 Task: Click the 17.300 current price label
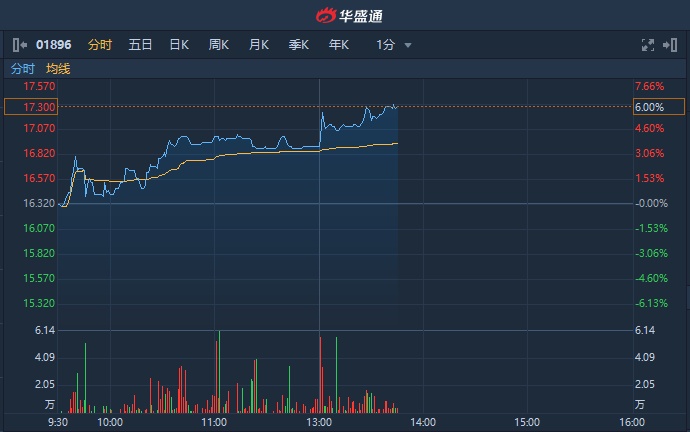(30, 107)
